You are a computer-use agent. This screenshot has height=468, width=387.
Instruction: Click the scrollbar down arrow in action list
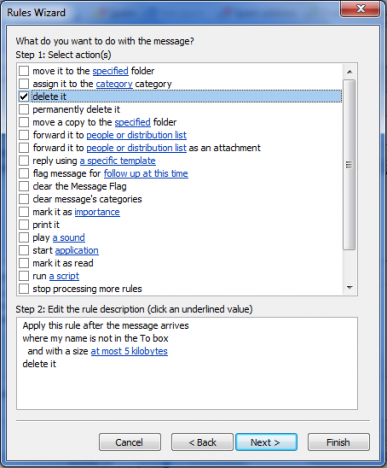(349, 287)
